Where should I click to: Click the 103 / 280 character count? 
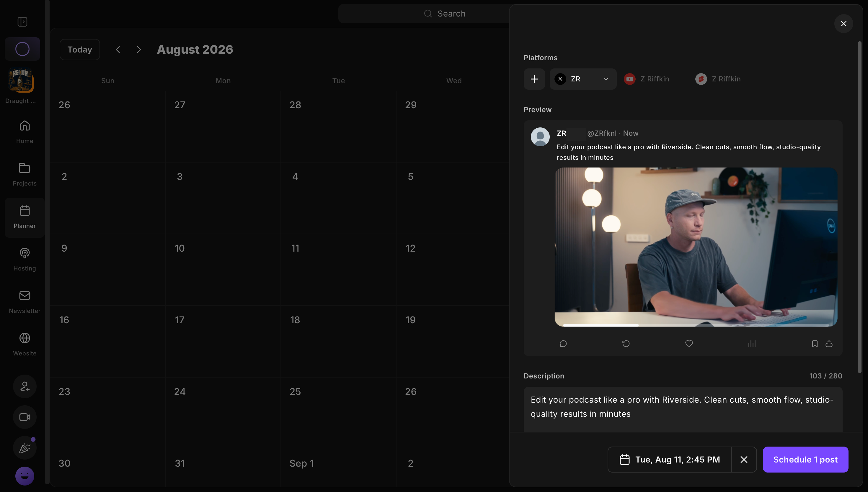pos(826,376)
